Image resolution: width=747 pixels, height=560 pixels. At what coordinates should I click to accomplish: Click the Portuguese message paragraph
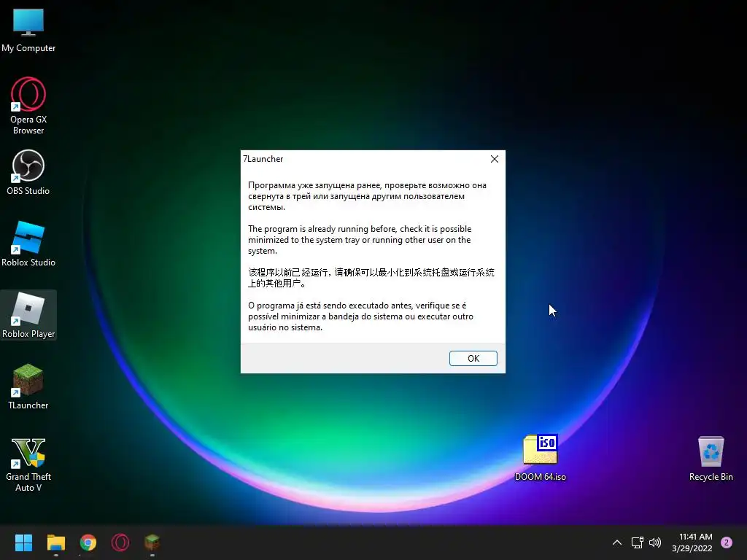360,316
